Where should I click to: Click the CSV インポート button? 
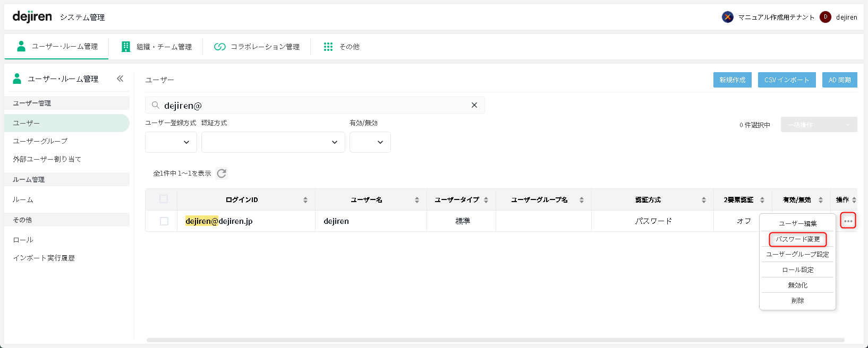(786, 80)
